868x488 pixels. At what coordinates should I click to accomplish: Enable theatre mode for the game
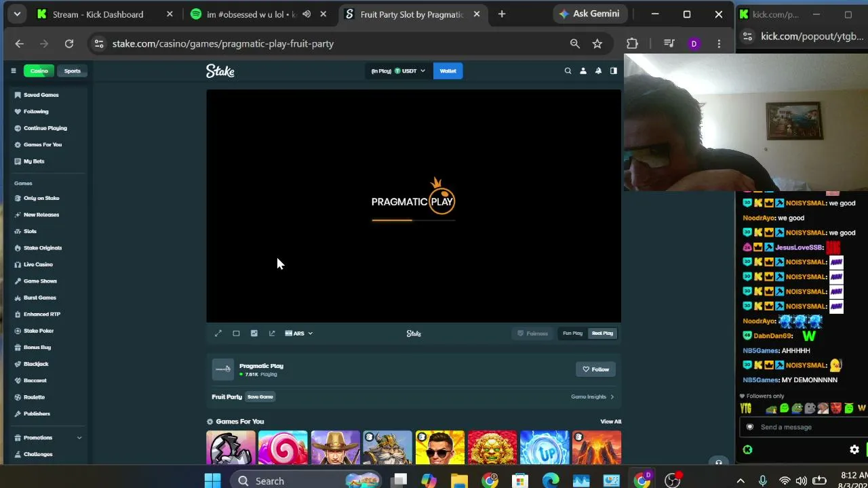click(236, 333)
